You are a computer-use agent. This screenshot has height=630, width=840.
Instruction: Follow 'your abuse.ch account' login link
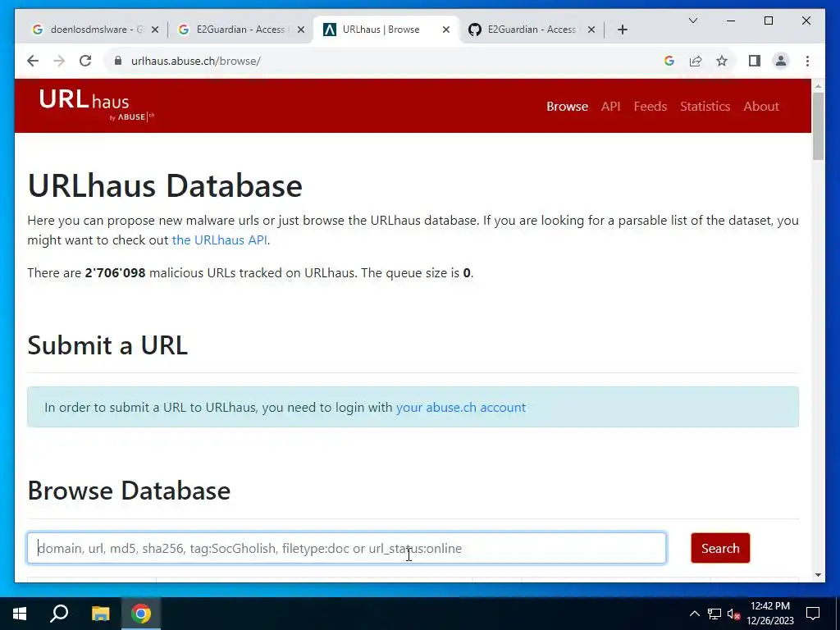(x=461, y=407)
